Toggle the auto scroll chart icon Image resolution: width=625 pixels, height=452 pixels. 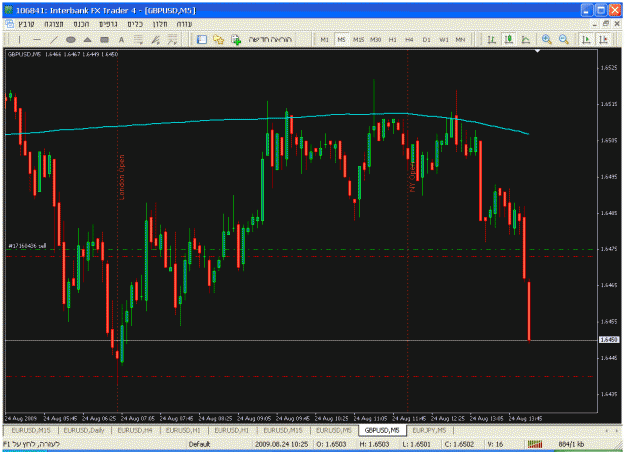click(586, 39)
